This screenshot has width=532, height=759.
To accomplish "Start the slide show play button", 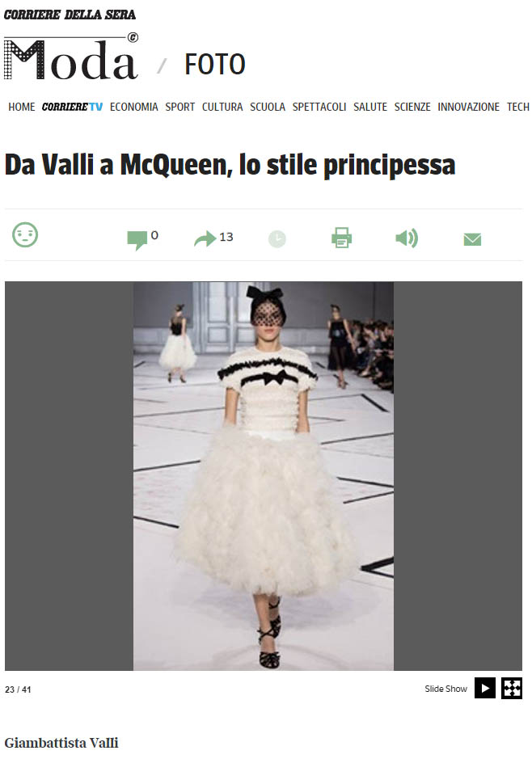I will pos(485,688).
